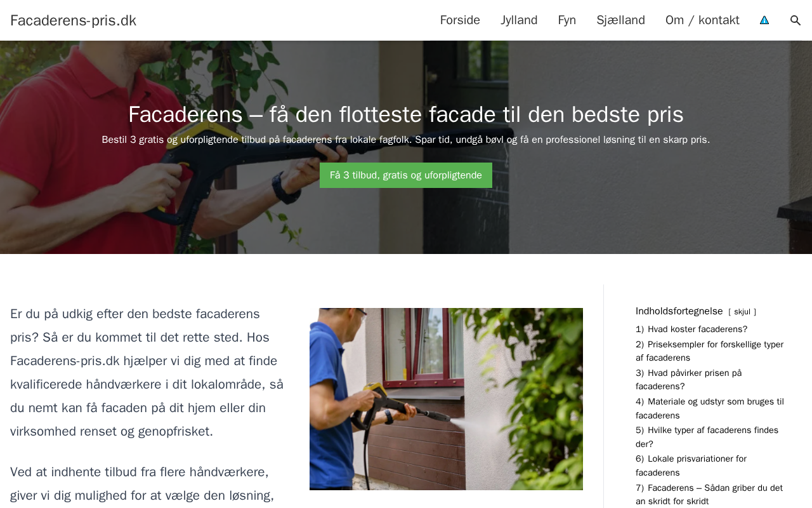Screen dimensions: 812x508
Task: Open Lokale prisvariationer for facaderens link
Action: (x=691, y=465)
